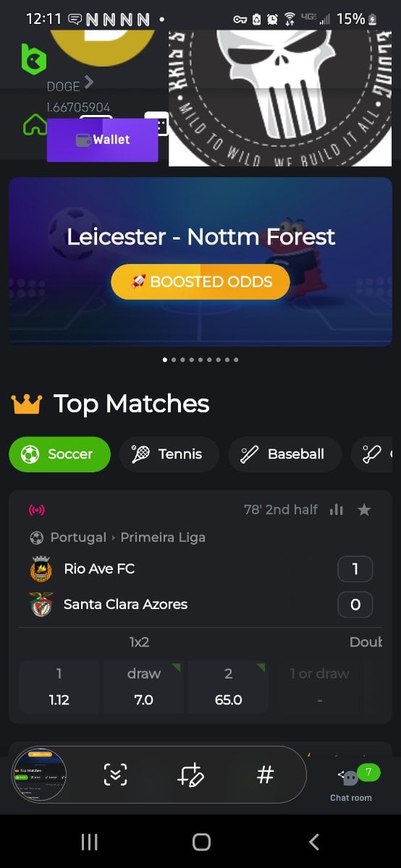Go to first banner carousel dot
Image resolution: width=401 pixels, height=868 pixels.
(x=165, y=359)
